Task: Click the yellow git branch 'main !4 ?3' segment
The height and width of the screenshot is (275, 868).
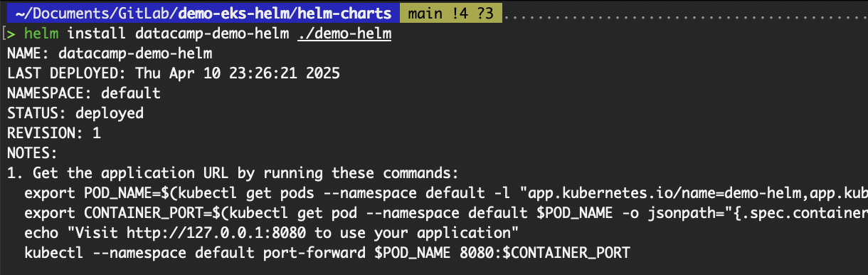Action: pyautogui.click(x=451, y=14)
